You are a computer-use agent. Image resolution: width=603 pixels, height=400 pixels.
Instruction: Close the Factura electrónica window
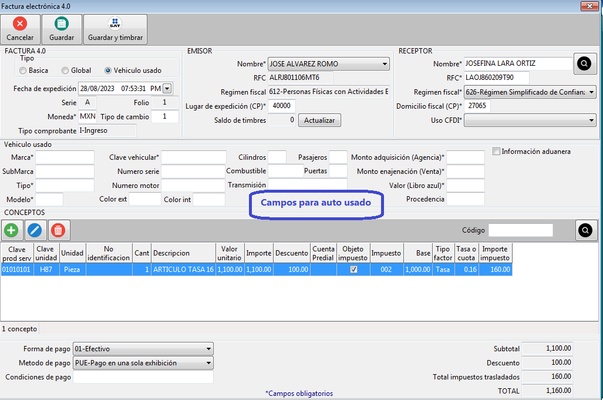(x=589, y=5)
